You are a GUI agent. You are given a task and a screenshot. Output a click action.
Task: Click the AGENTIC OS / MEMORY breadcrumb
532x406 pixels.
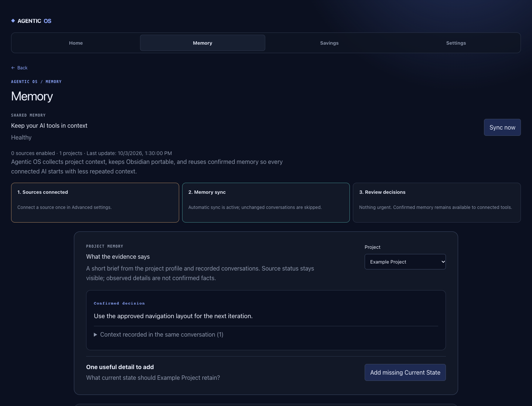36,82
